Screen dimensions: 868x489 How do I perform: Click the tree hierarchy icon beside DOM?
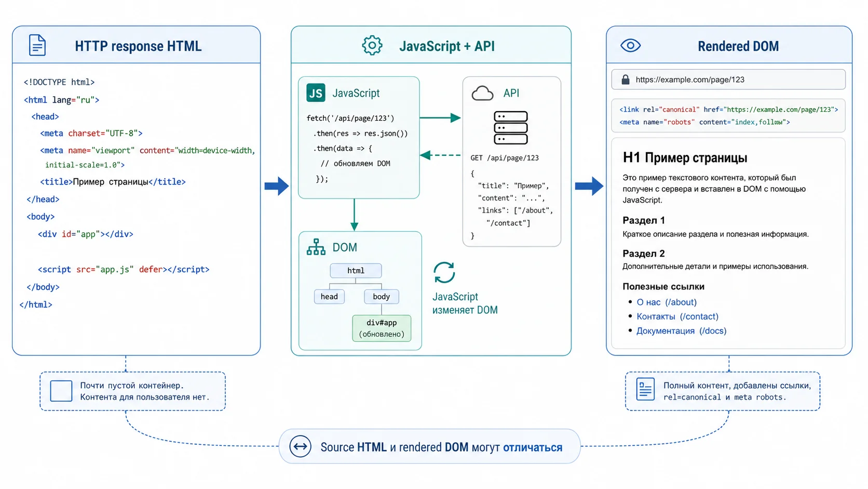316,247
